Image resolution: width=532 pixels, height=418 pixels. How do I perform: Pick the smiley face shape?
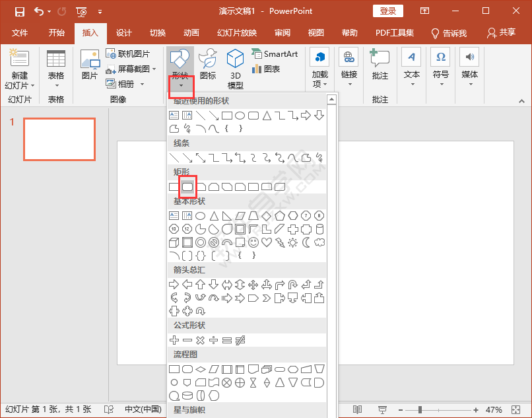pyautogui.click(x=253, y=242)
